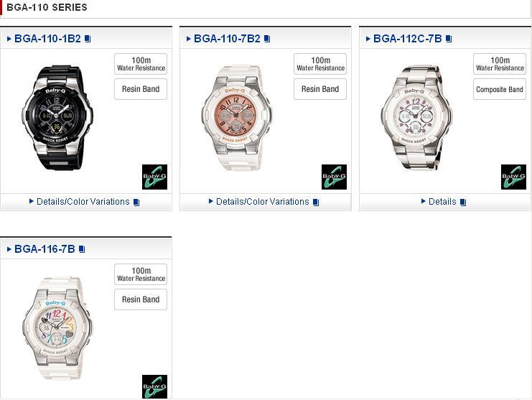Open BGA-110-7B2 product link
The image size is (532, 400).
point(227,39)
